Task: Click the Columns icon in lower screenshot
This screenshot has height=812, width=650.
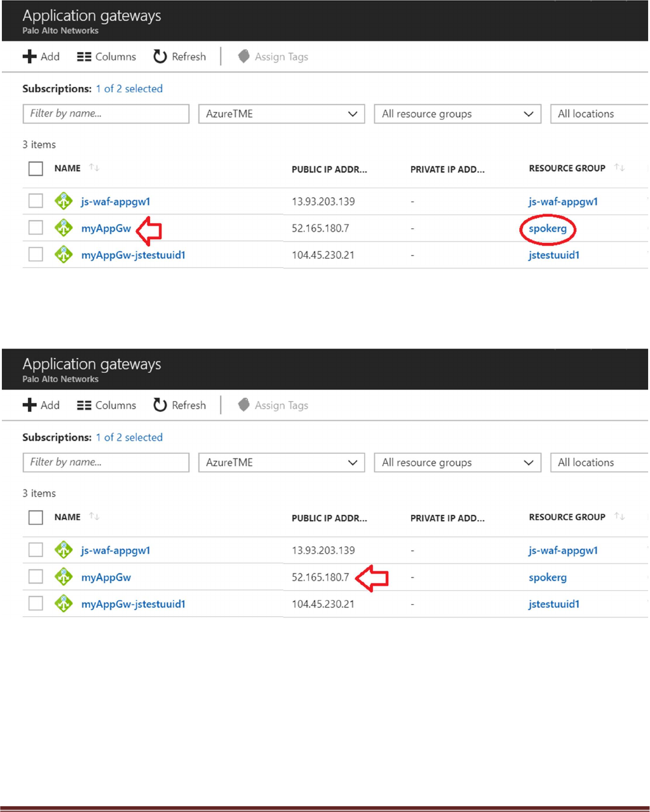Action: [84, 405]
